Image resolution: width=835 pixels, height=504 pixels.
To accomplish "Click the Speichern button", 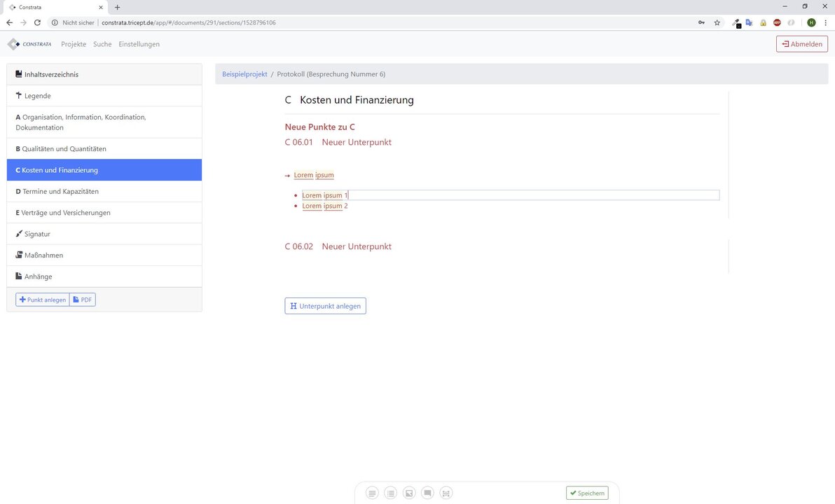I will (x=587, y=493).
